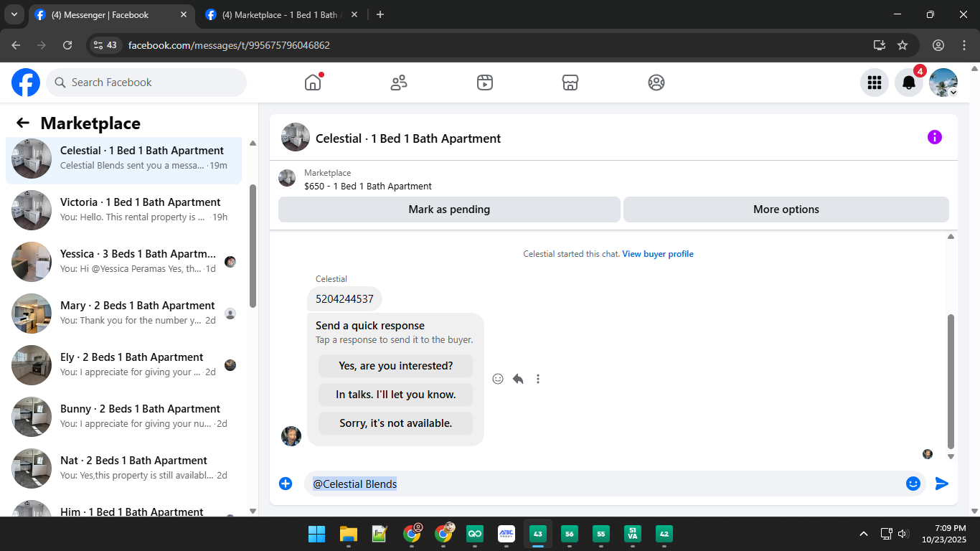This screenshot has height=551, width=980.
Task: Click Celestial chat header thumbnail
Action: tap(296, 137)
